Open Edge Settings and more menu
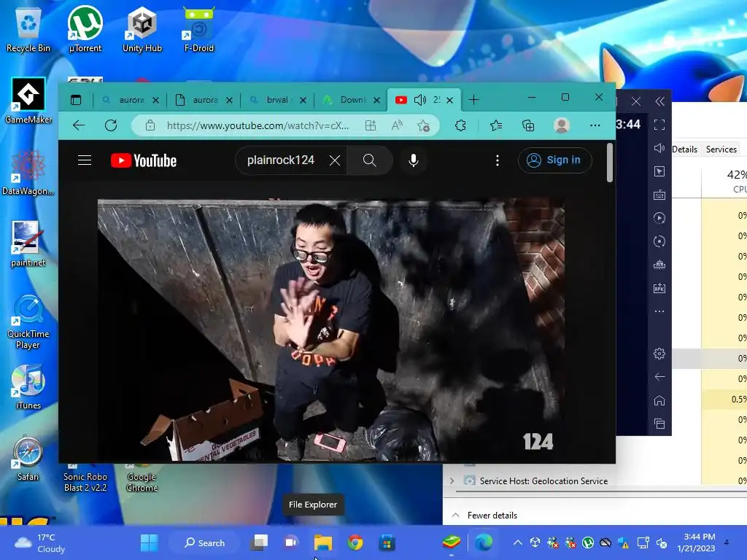747x560 pixels. [x=595, y=125]
